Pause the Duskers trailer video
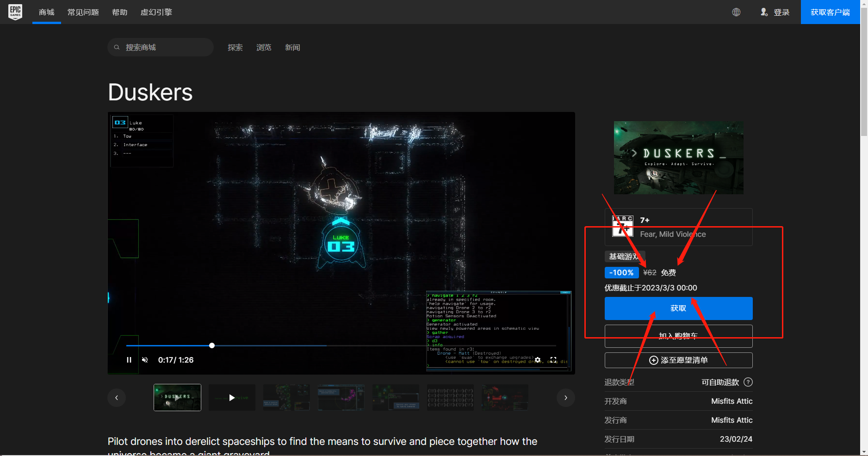 (x=129, y=360)
